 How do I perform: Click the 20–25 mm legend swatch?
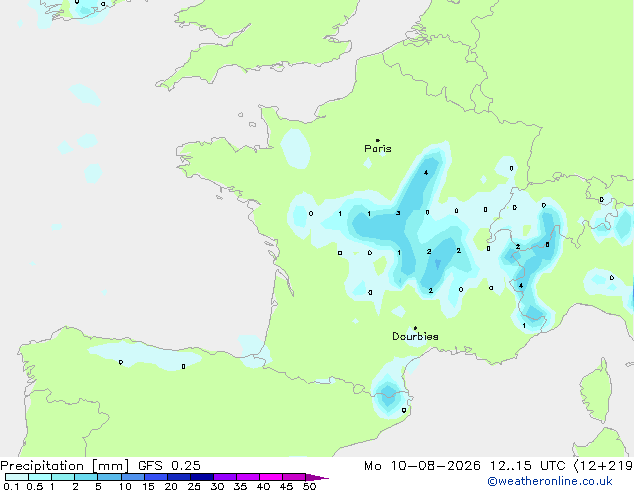(179, 477)
